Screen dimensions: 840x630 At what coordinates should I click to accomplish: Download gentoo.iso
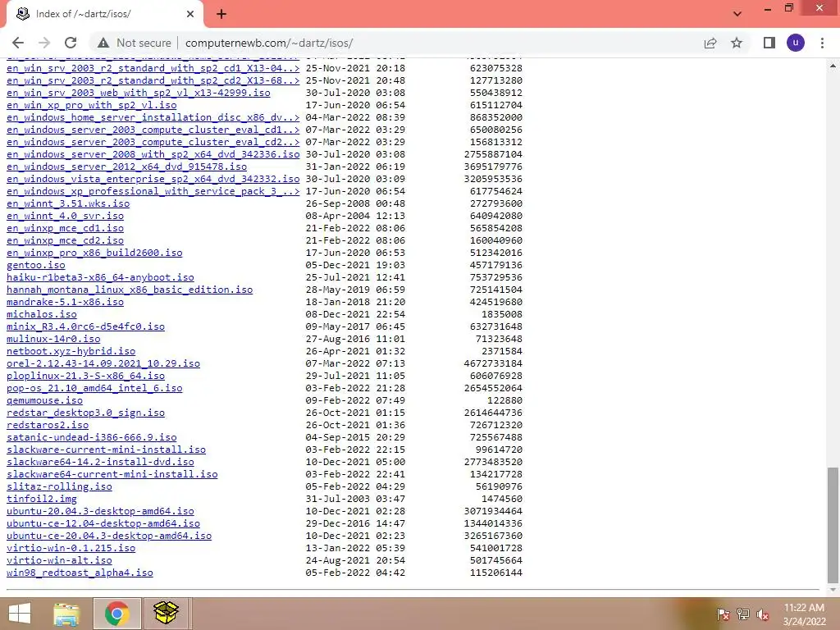[x=36, y=265]
